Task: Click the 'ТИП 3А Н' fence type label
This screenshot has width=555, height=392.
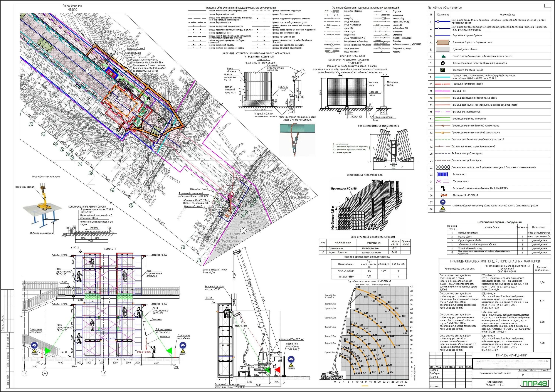Action: pyautogui.click(x=263, y=59)
